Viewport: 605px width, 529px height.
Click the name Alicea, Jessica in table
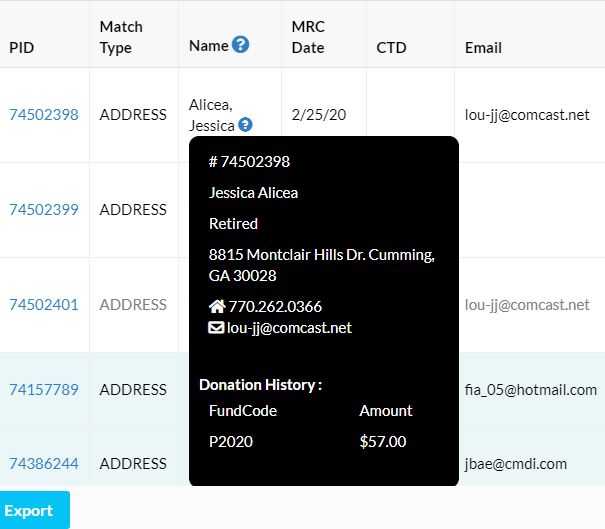pos(211,115)
